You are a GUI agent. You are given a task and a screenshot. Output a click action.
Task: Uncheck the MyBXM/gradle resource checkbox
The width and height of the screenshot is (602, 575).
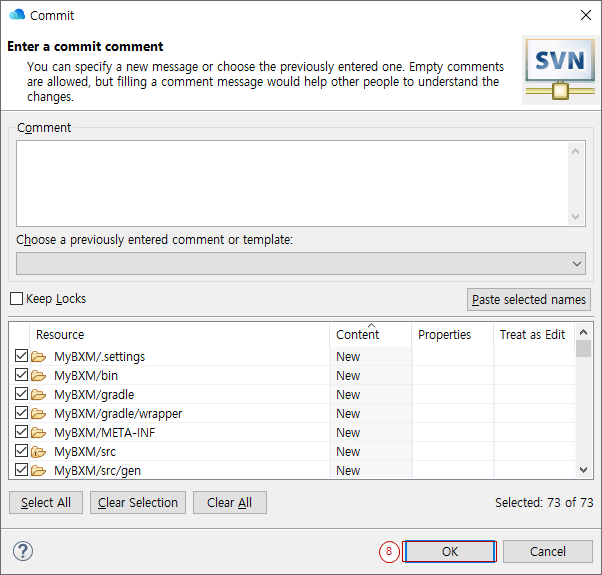coord(21,395)
